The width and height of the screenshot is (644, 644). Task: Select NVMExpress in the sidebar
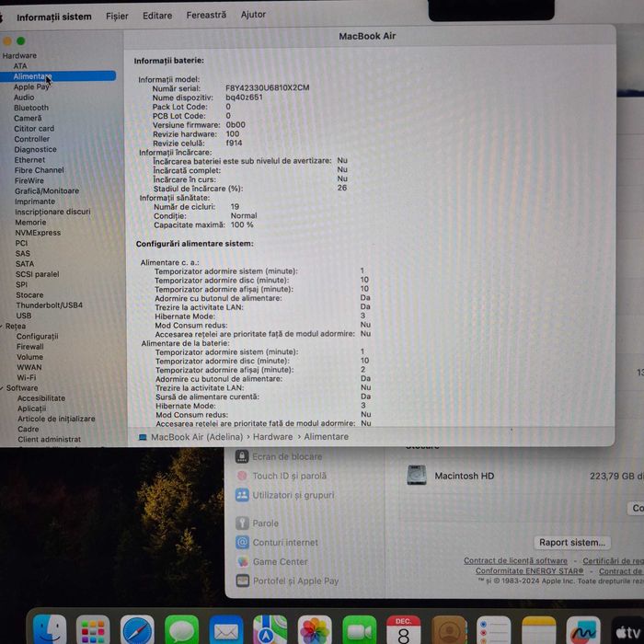pos(38,233)
